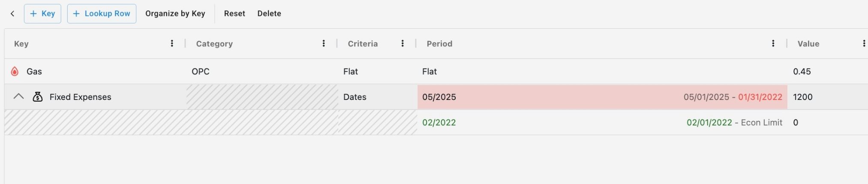This screenshot has height=184, width=868.
Task: Open the Period column options menu
Action: coord(773,43)
